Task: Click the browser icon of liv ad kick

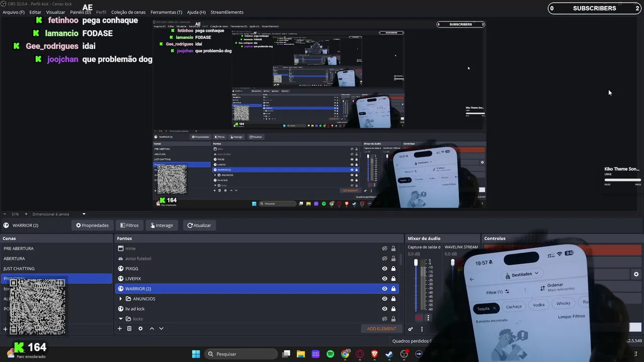Action: [121, 309]
